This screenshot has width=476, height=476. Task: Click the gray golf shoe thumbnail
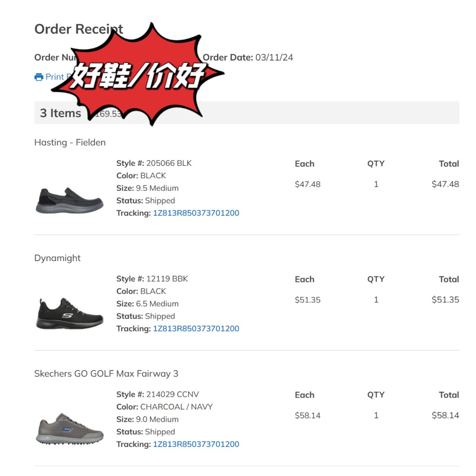70,429
